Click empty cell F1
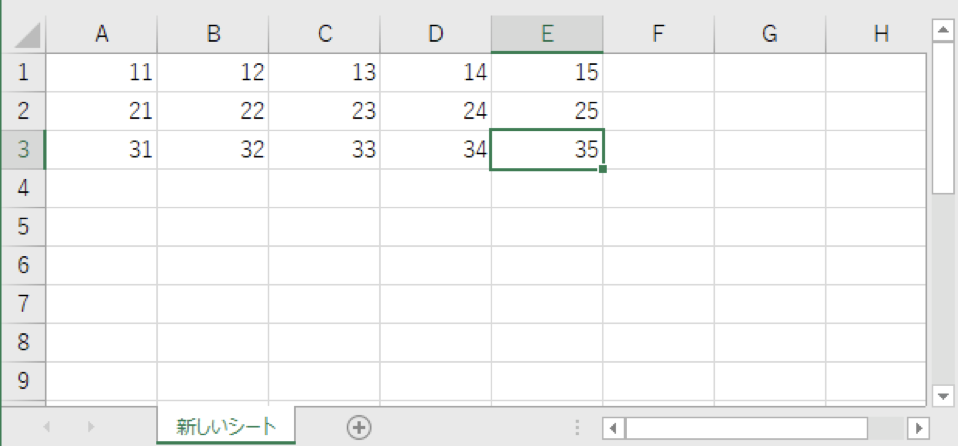This screenshot has width=958, height=446. (x=659, y=73)
